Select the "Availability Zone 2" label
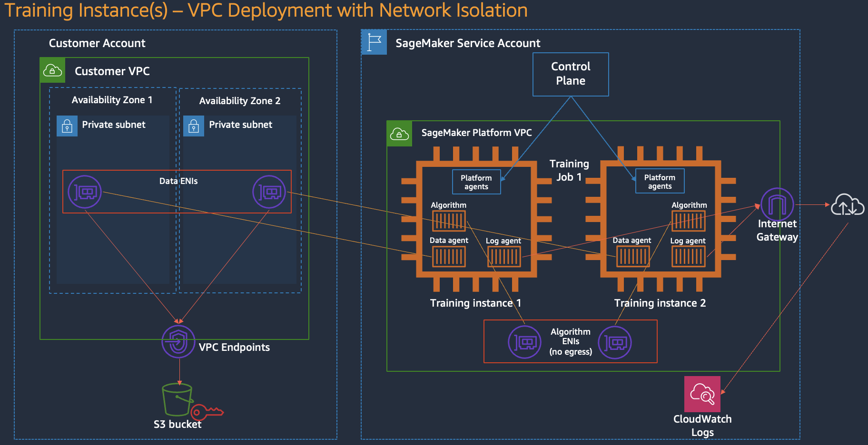 point(240,101)
